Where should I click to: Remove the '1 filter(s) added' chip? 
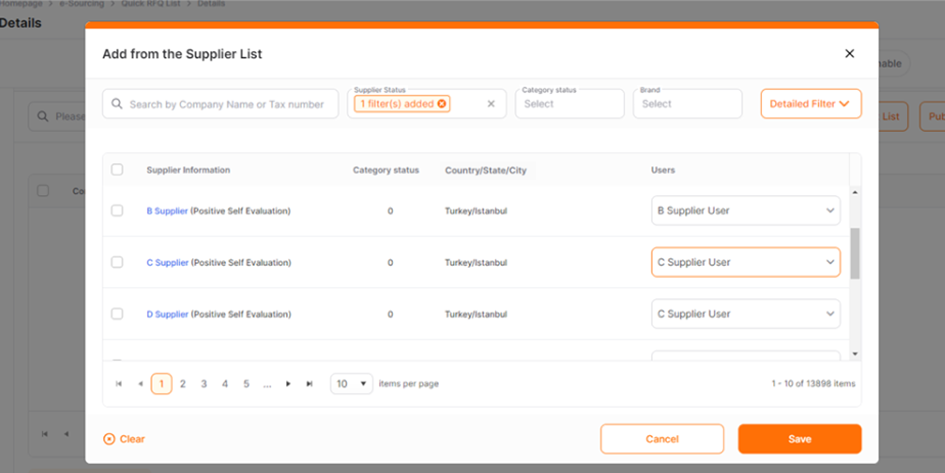(442, 104)
